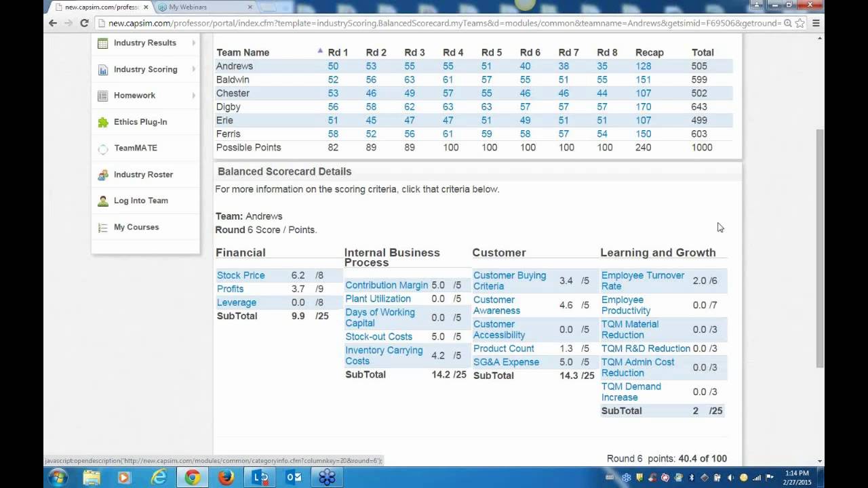Open the Contribution Margin criteria link
The width and height of the screenshot is (868, 488).
387,285
